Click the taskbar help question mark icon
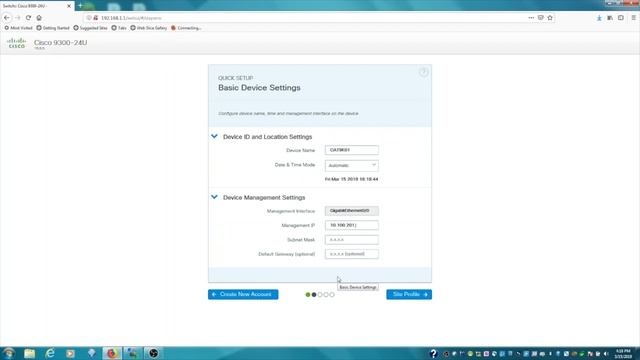640x360 pixels. tap(433, 353)
